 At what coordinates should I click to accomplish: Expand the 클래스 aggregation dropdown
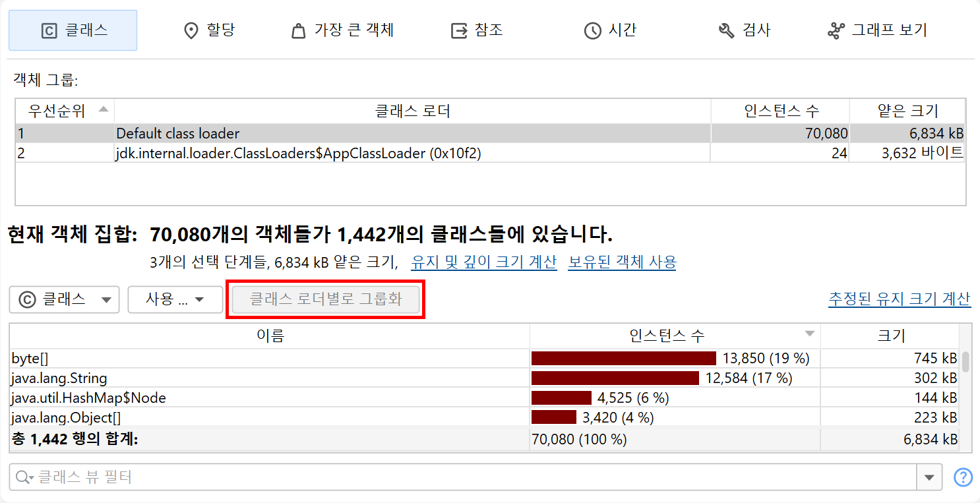tap(64, 300)
